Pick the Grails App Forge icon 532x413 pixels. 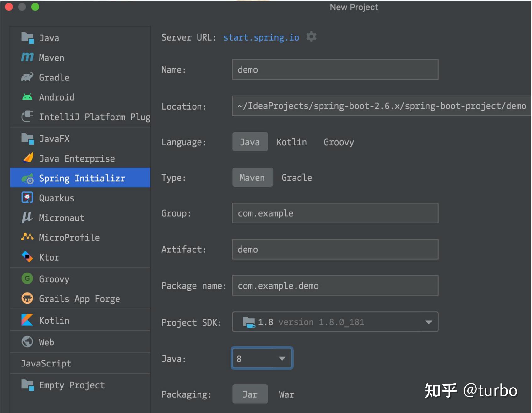click(27, 298)
